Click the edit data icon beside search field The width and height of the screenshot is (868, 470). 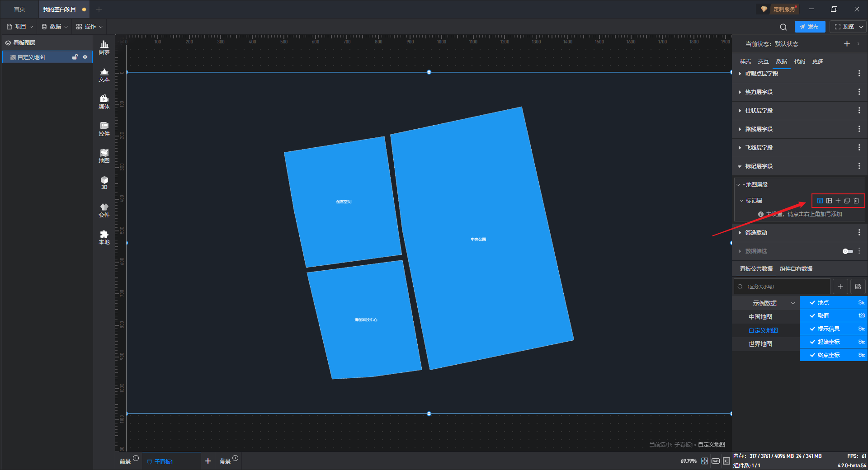click(858, 287)
